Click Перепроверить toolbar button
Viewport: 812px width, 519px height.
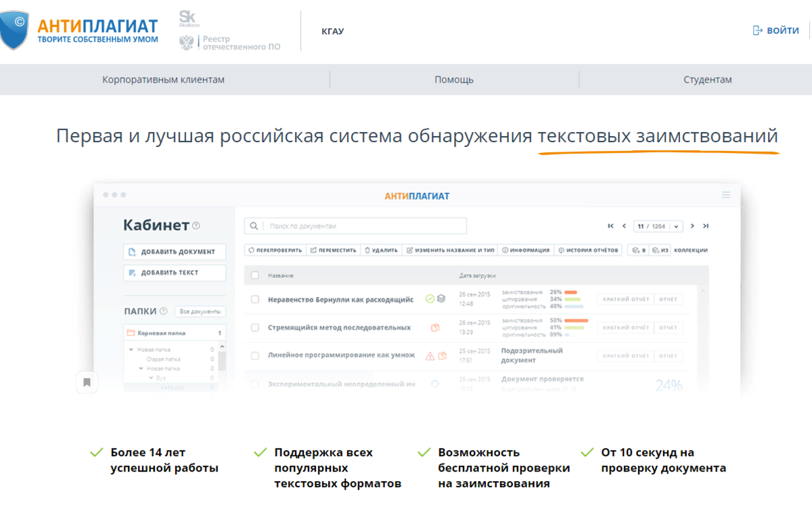point(275,250)
